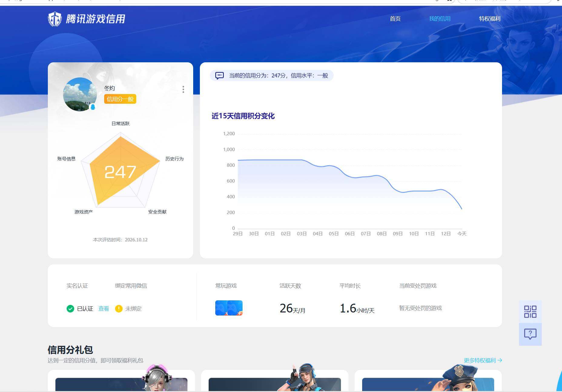Image resolution: width=562 pixels, height=392 pixels.
Task: Click the yellow unbound warning icon
Action: 119,309
